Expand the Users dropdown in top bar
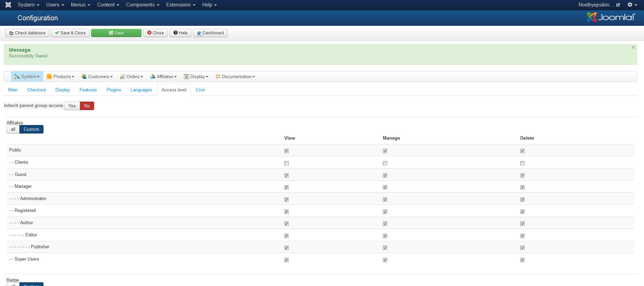The width and height of the screenshot is (644, 286). point(55,5)
